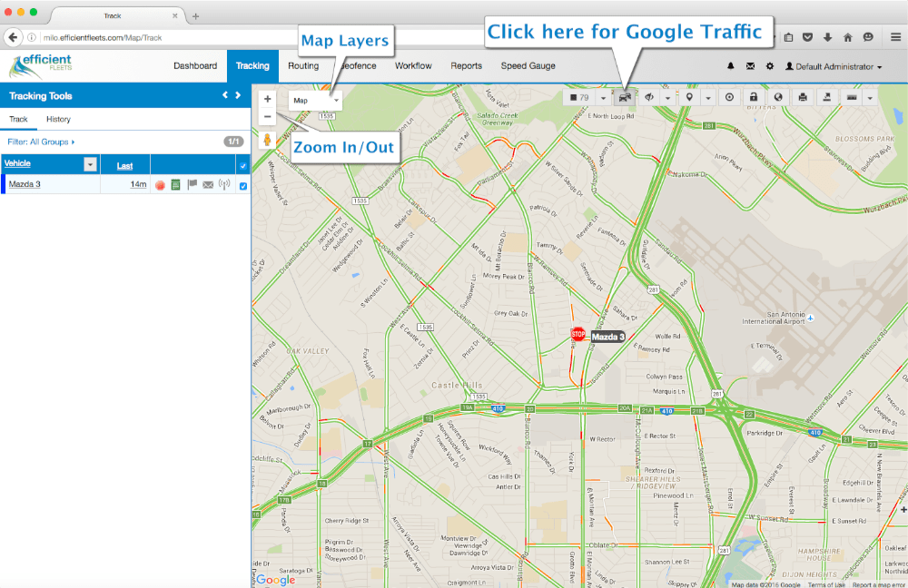The width and height of the screenshot is (908, 588).
Task: Click browser downloads arrow icon
Action: pyautogui.click(x=827, y=37)
